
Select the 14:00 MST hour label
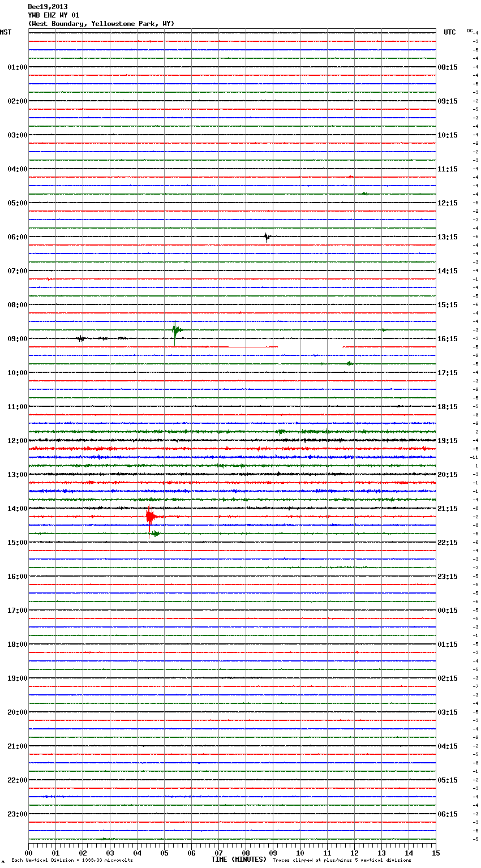tap(18, 509)
